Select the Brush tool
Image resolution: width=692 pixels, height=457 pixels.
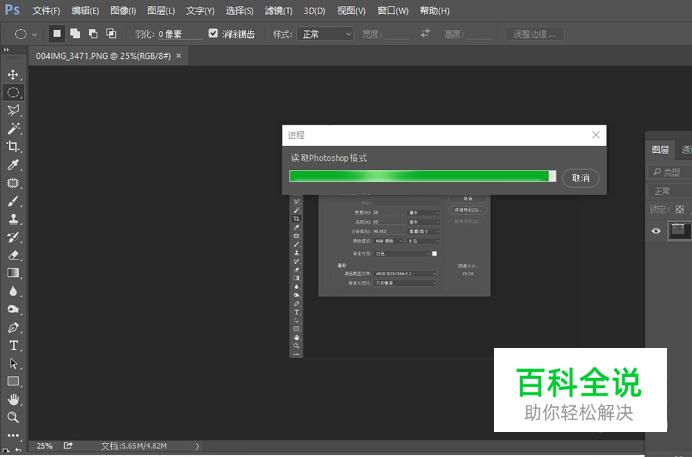click(13, 201)
